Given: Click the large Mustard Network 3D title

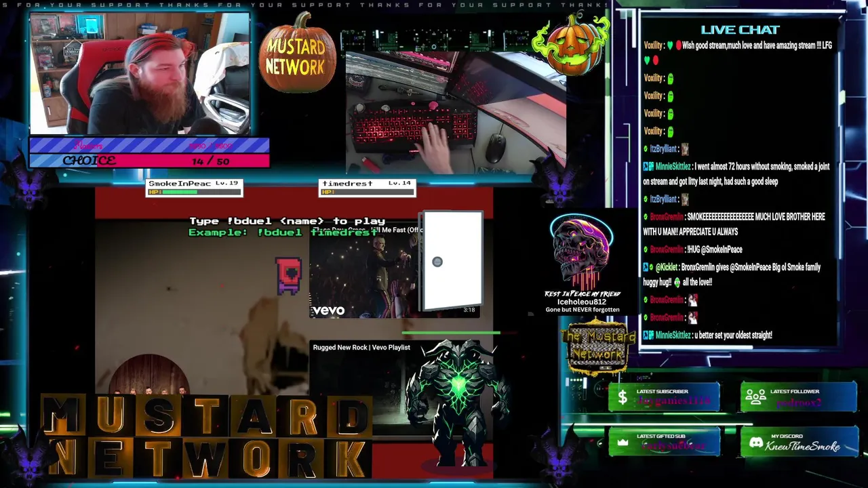Looking at the screenshot, I should 207,437.
